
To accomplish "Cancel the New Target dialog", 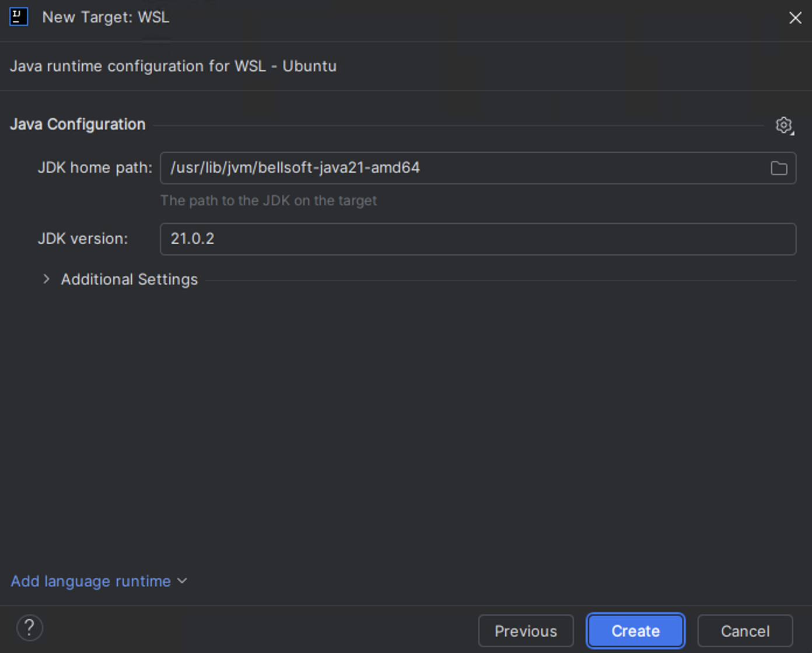I will [x=745, y=630].
